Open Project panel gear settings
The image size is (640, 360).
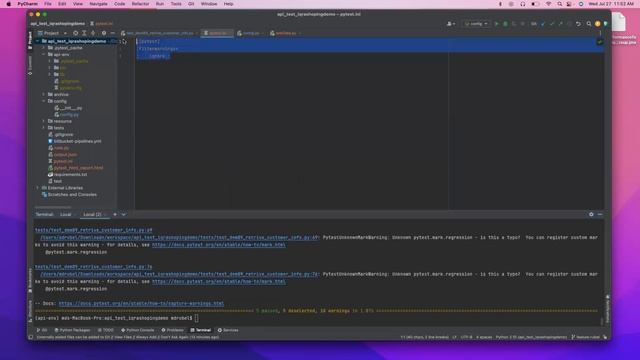coord(104,33)
